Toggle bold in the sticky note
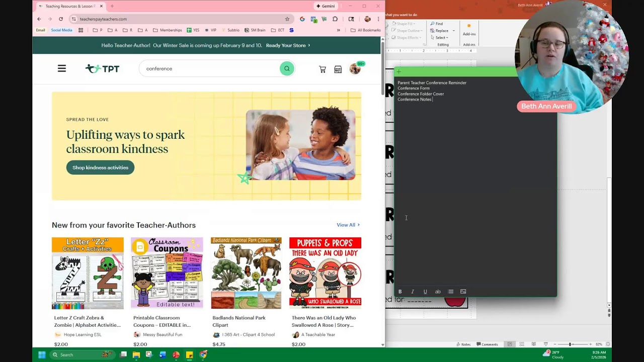Screen dimensions: 644x362 [400, 292]
